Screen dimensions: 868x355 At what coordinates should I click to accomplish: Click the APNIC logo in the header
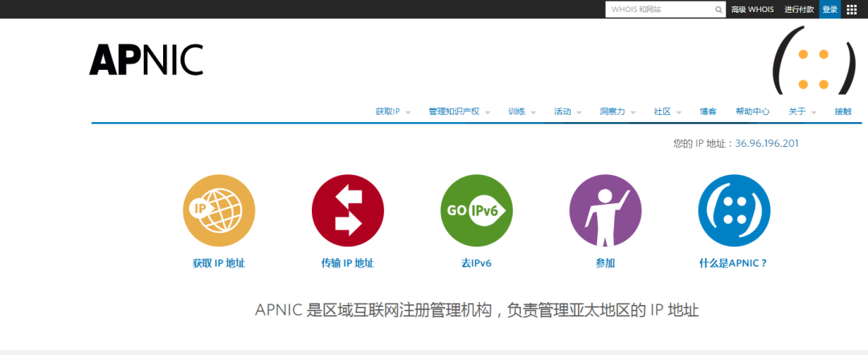146,59
